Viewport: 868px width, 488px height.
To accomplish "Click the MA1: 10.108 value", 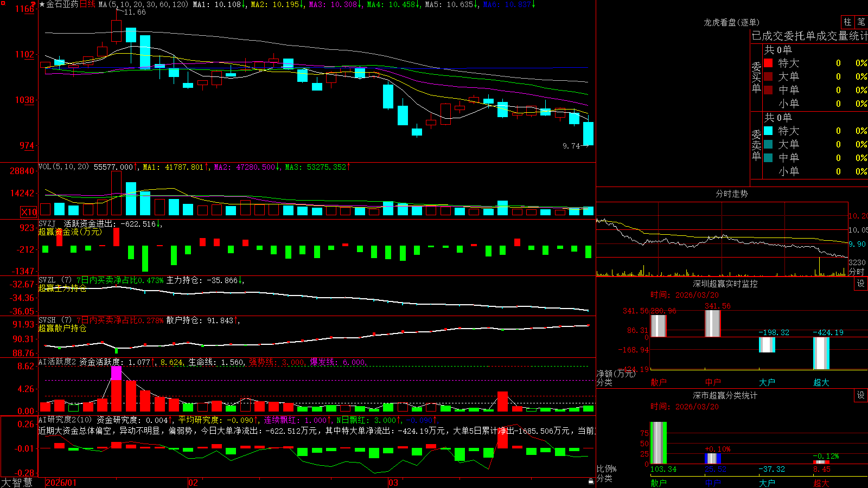I will click(219, 4).
